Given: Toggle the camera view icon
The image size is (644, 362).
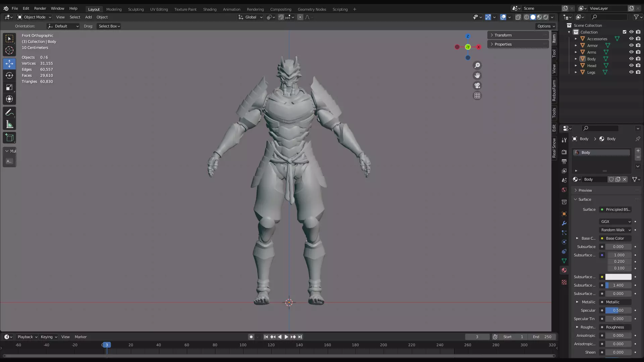Looking at the screenshot, I should pyautogui.click(x=477, y=85).
